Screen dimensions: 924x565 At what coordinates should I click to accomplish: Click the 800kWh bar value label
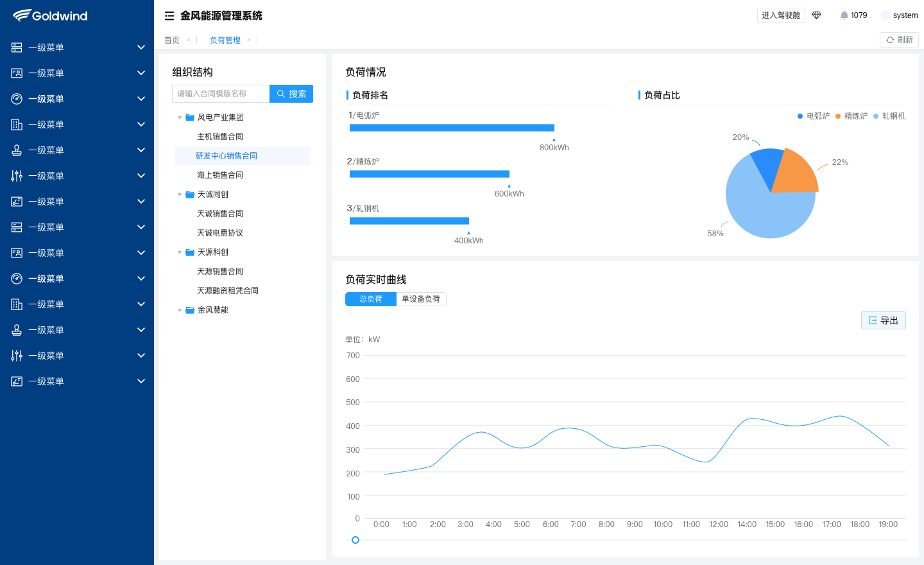554,148
